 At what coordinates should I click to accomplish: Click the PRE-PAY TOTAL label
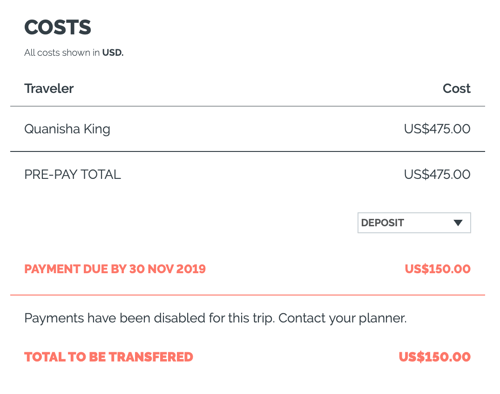pyautogui.click(x=73, y=175)
